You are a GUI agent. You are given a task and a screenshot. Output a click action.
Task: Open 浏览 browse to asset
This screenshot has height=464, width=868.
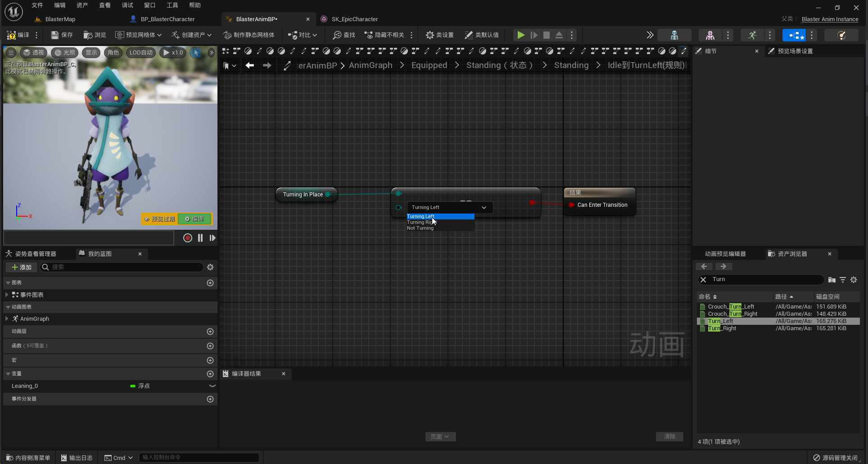tap(95, 35)
